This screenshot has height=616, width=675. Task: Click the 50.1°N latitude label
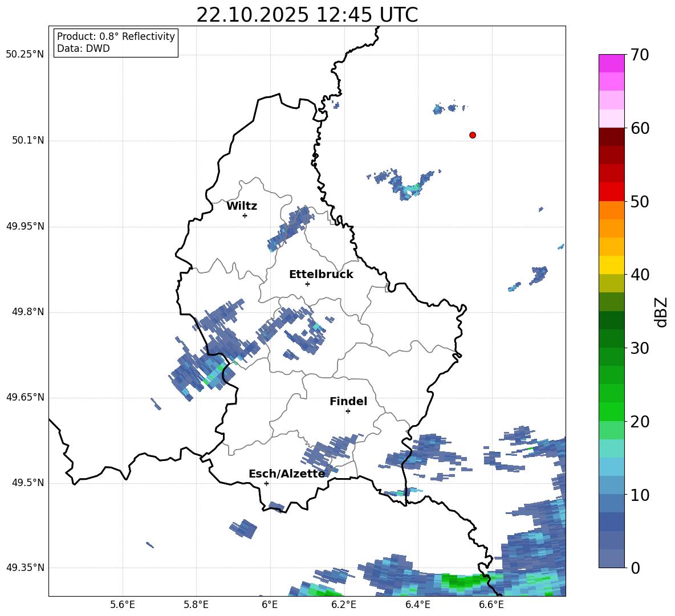(x=28, y=141)
